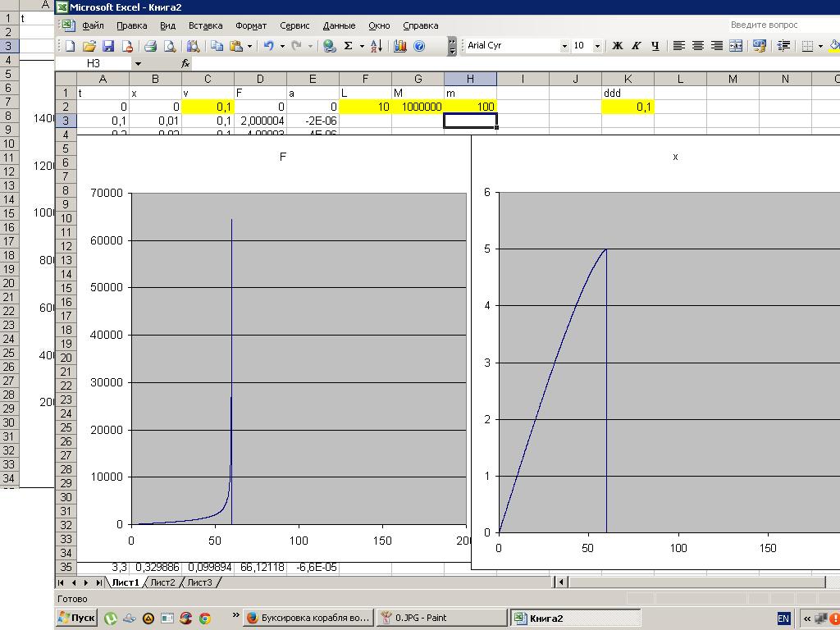
Task: Toggle italic formatting (К)
Action: [x=636, y=46]
